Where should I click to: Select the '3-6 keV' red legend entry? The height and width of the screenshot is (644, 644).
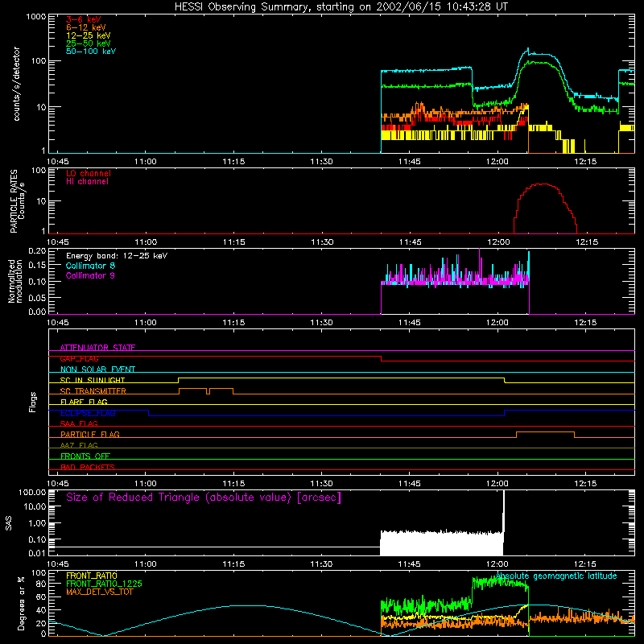84,19
